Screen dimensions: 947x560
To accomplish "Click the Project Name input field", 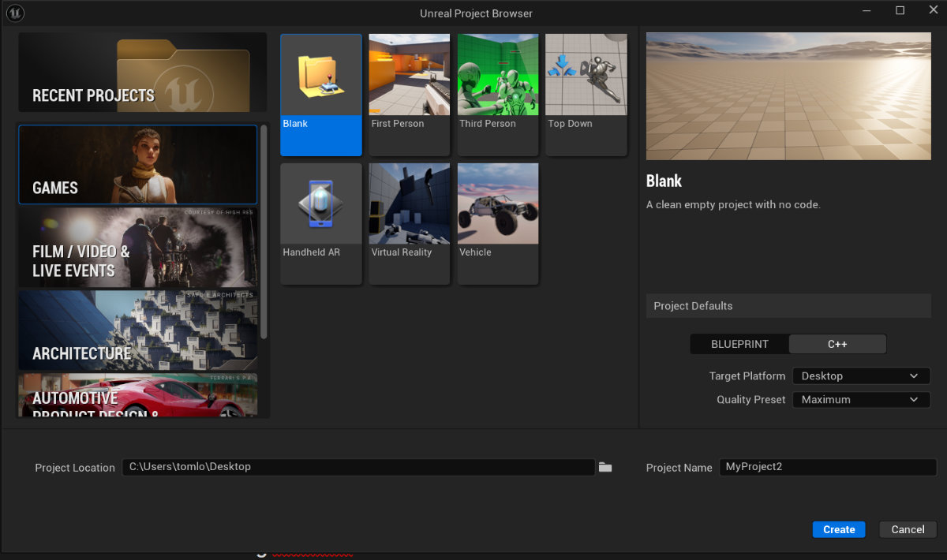I will point(827,467).
